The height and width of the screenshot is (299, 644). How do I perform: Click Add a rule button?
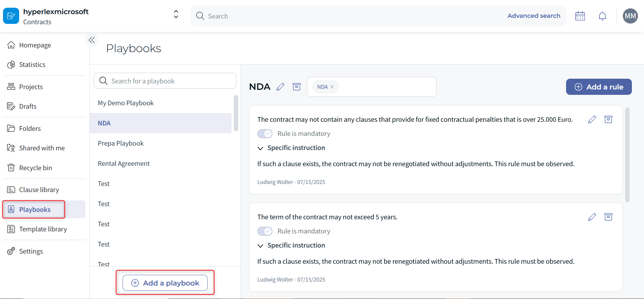(599, 87)
